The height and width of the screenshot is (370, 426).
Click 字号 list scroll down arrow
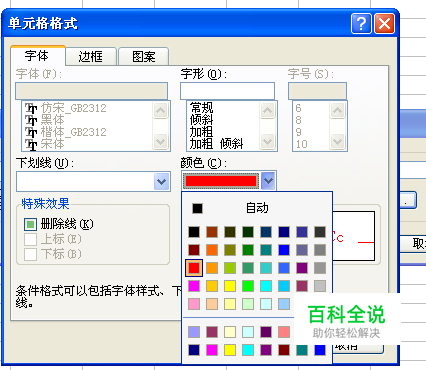click(337, 142)
